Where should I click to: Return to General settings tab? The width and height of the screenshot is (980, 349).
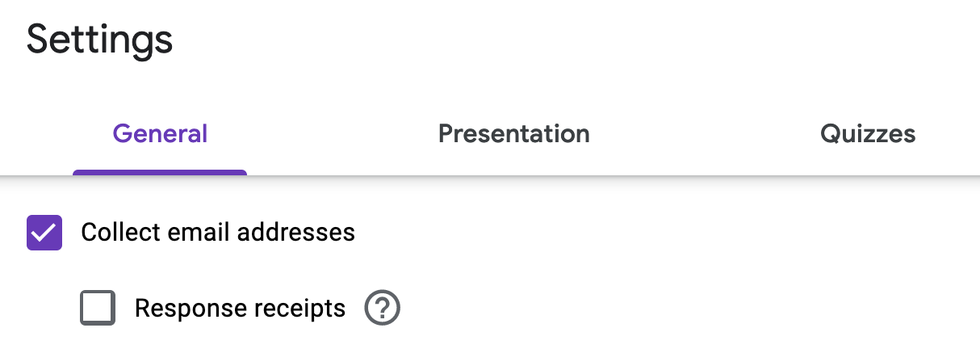[x=160, y=133]
